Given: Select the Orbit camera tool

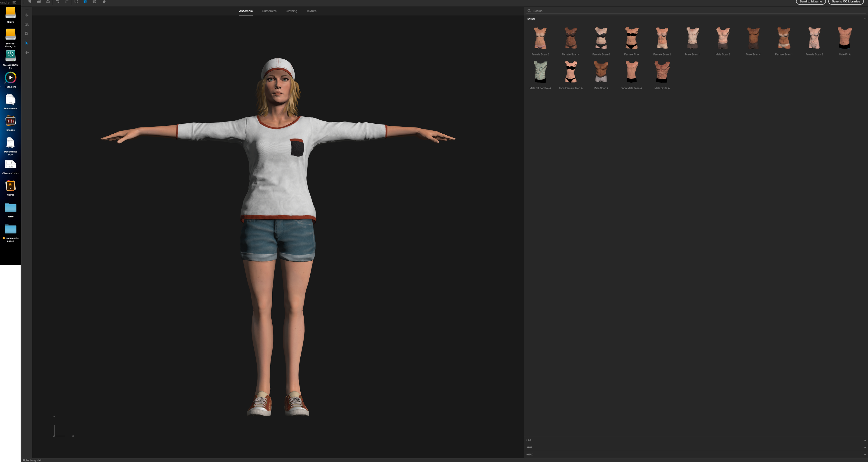Looking at the screenshot, I should pyautogui.click(x=27, y=25).
